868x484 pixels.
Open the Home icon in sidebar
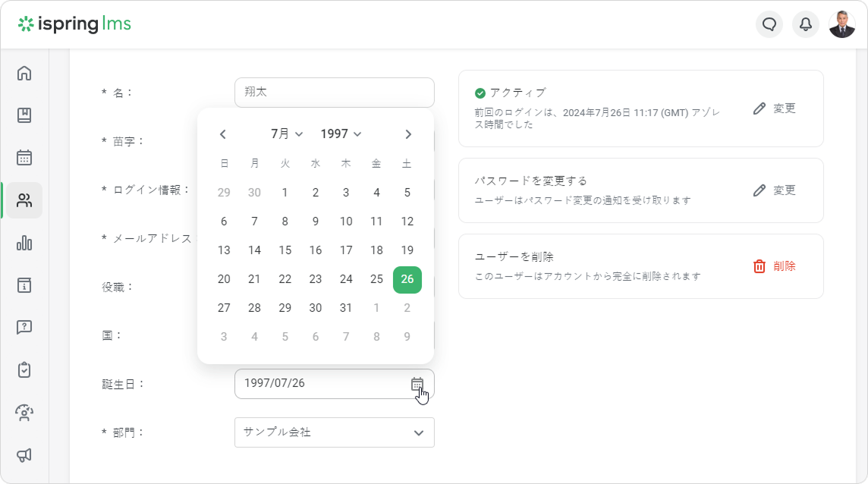[x=24, y=74]
